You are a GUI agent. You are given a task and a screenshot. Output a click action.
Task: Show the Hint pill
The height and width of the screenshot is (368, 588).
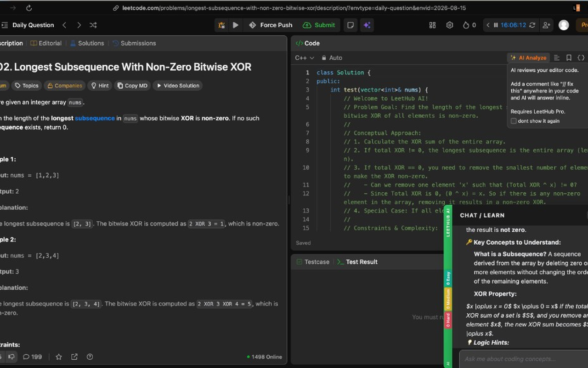coord(100,86)
